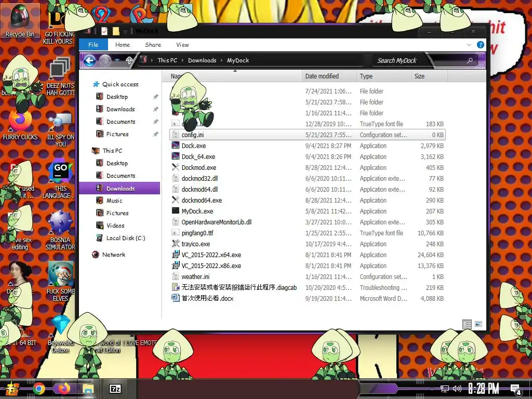Screen dimensions: 532x399
Task: Select the trayico.exe icon
Action: 176,244
